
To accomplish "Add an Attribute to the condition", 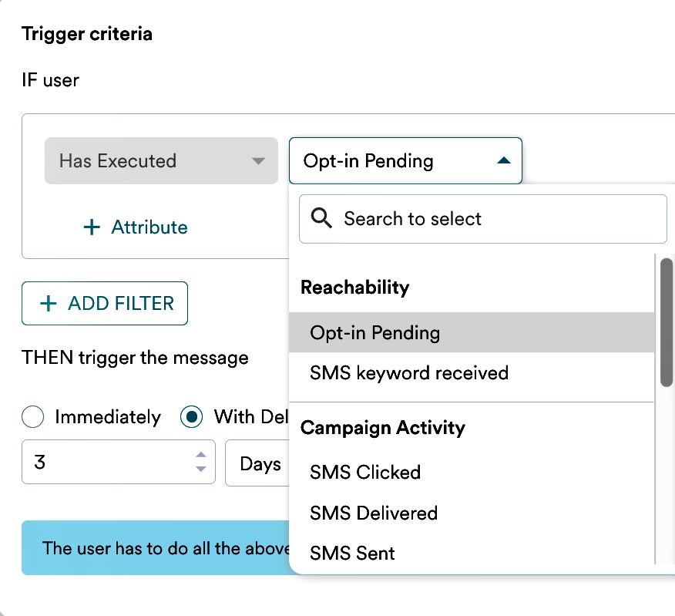I will pos(136,227).
